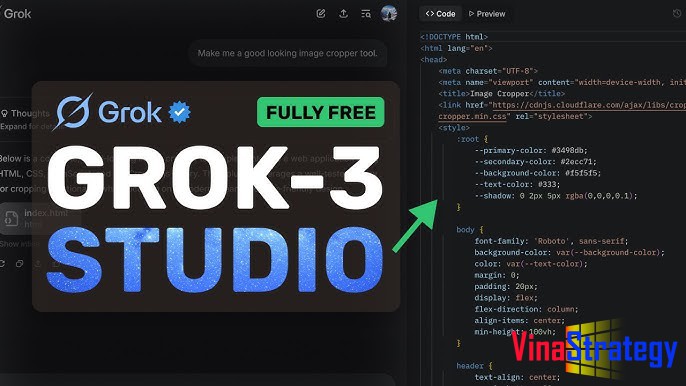Click the index.html file icon
Image resolution: width=686 pixels, height=386 pixels.
pyautogui.click(x=11, y=218)
